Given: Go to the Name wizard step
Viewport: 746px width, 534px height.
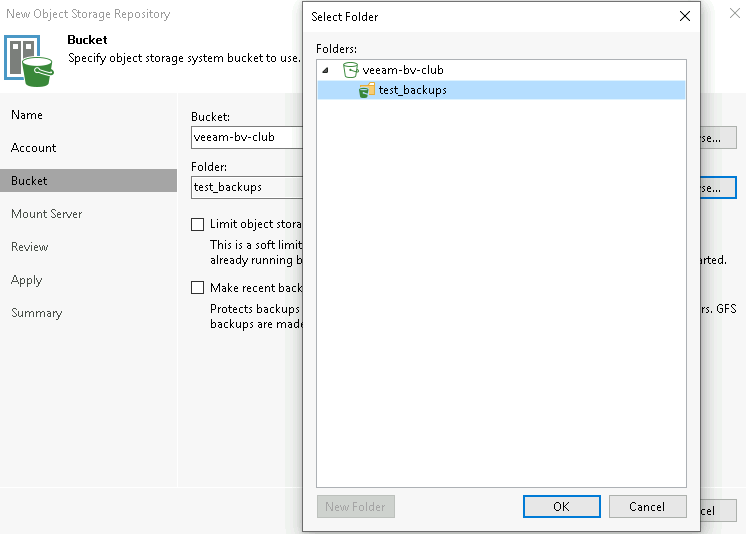Looking at the screenshot, I should [x=27, y=115].
